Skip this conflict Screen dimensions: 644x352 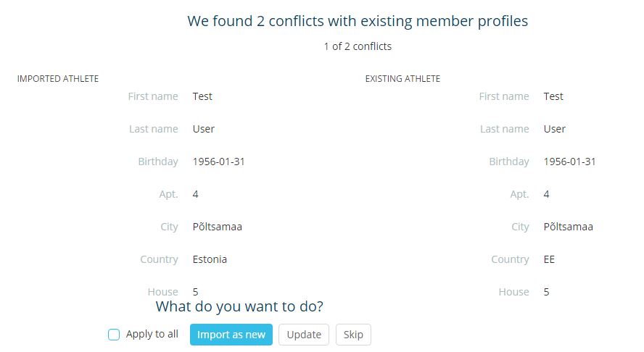tap(353, 335)
